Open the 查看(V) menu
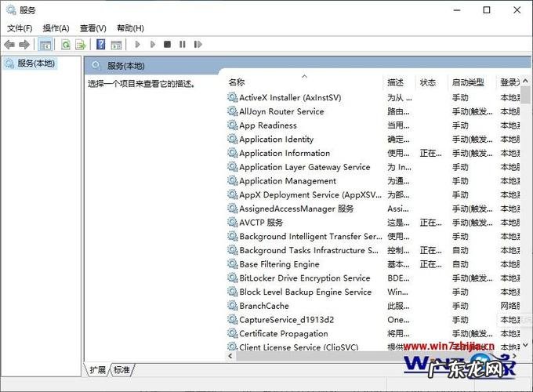This screenshot has width=533, height=392. [92, 28]
